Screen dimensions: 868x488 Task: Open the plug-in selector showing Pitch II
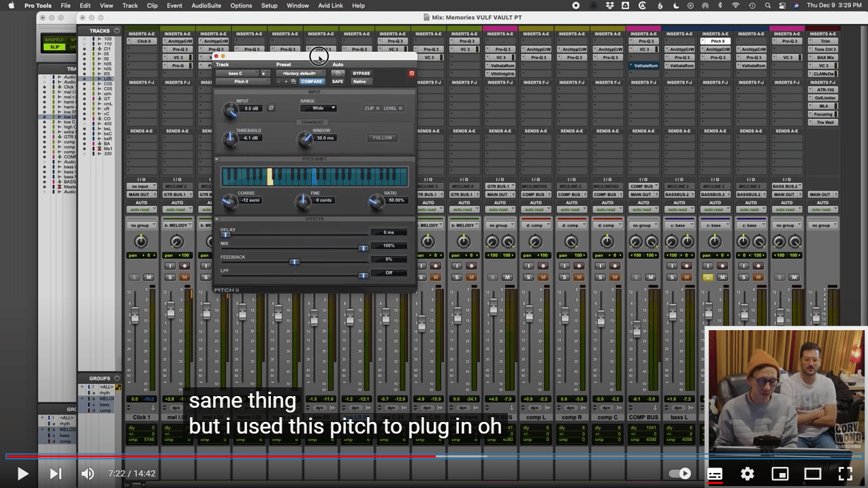243,82
